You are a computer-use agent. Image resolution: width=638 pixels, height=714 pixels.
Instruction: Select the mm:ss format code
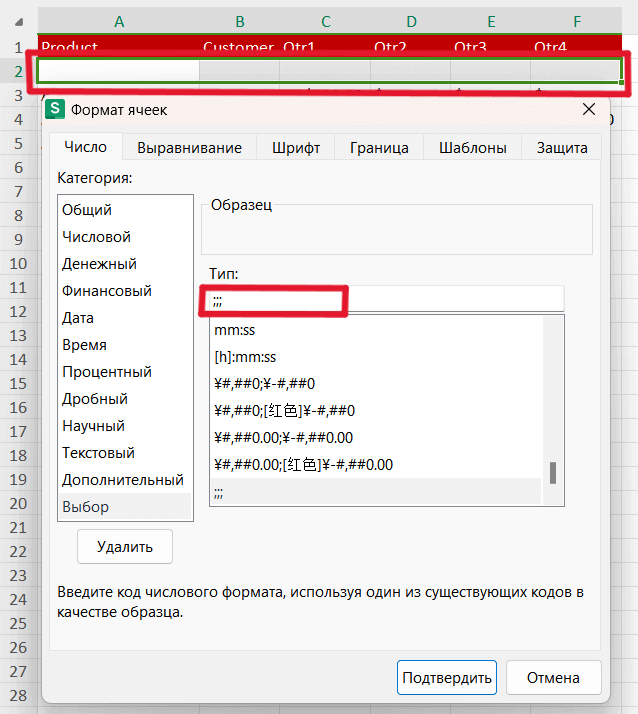[x=376, y=330]
